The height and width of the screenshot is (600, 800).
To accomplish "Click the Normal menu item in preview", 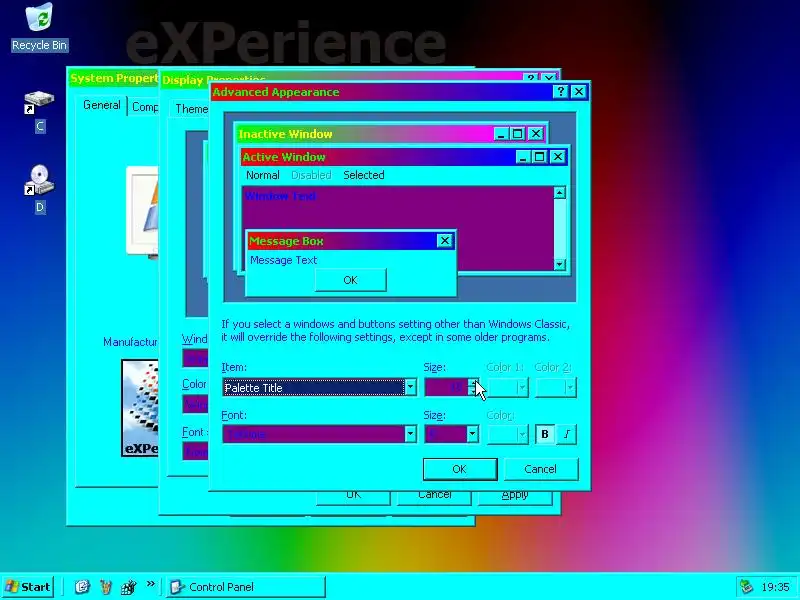I will tap(262, 175).
